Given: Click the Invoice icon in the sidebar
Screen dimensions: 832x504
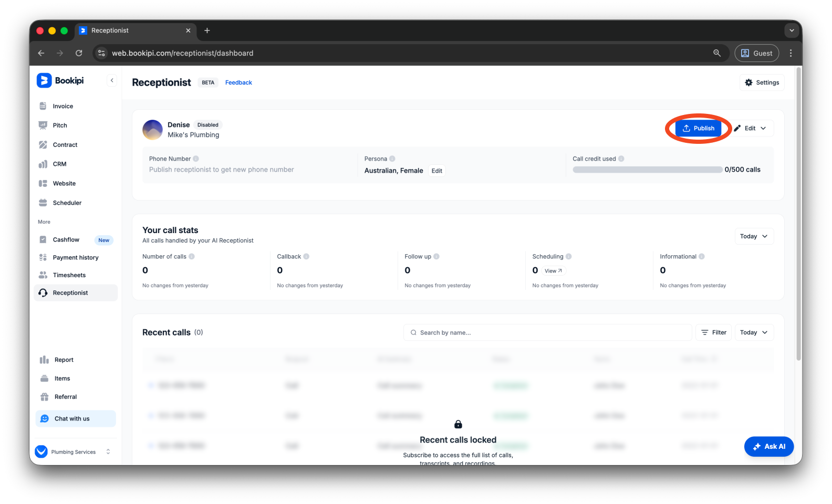Looking at the screenshot, I should point(43,106).
